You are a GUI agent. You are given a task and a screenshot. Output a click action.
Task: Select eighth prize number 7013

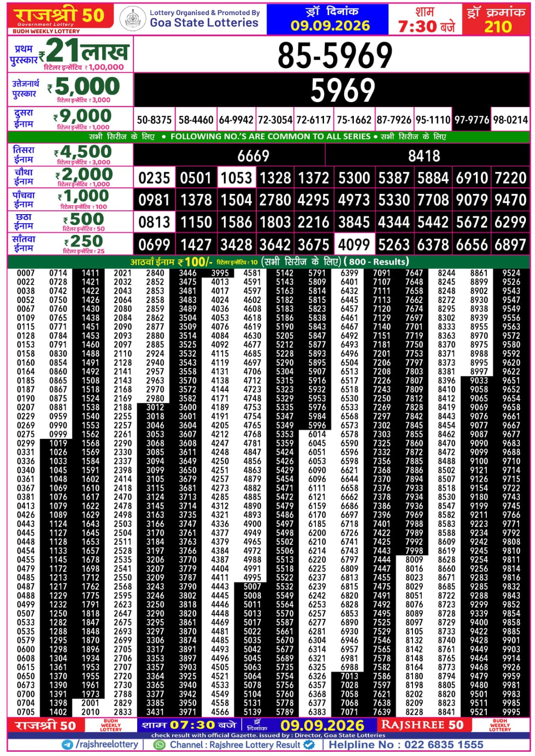(349, 676)
